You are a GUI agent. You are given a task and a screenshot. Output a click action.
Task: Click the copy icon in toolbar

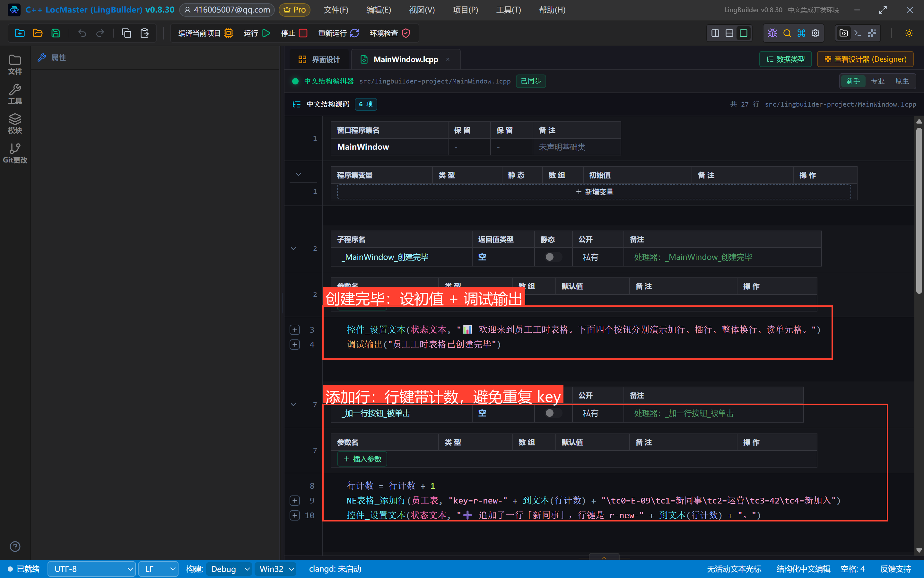[x=126, y=33]
